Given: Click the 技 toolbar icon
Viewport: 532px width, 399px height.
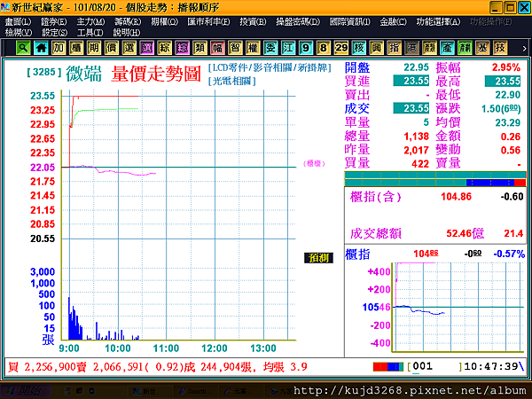Looking at the screenshot, I should pos(500,48).
